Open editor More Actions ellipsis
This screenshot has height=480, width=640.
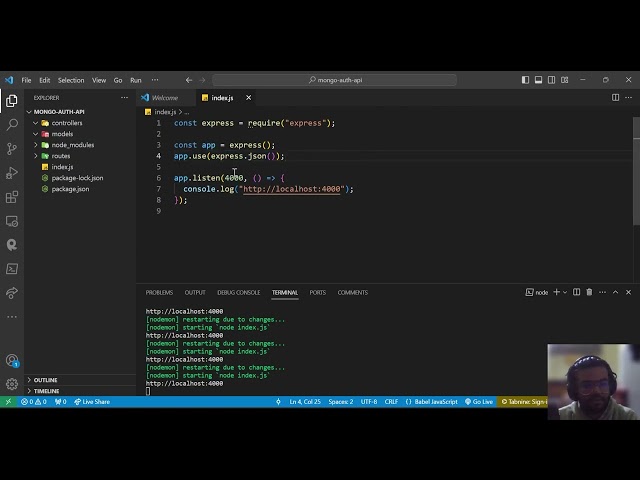pyautogui.click(x=629, y=98)
